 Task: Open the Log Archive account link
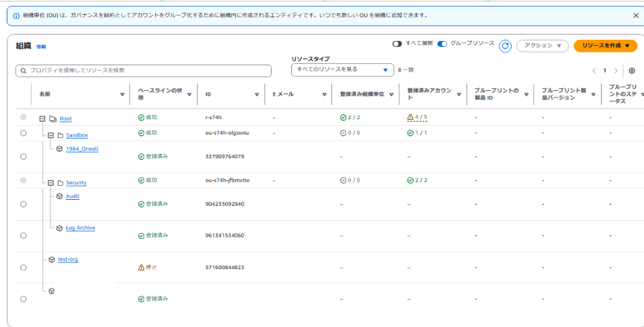[81, 228]
